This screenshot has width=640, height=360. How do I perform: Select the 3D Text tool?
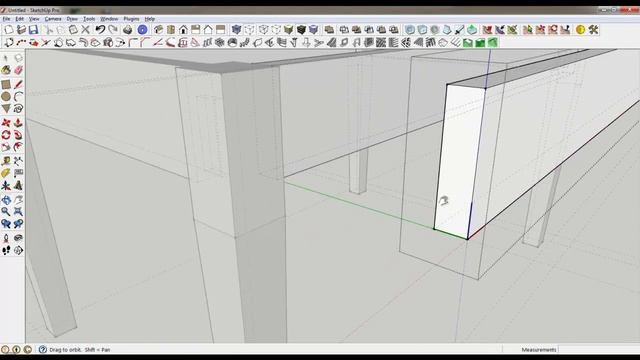[18, 186]
